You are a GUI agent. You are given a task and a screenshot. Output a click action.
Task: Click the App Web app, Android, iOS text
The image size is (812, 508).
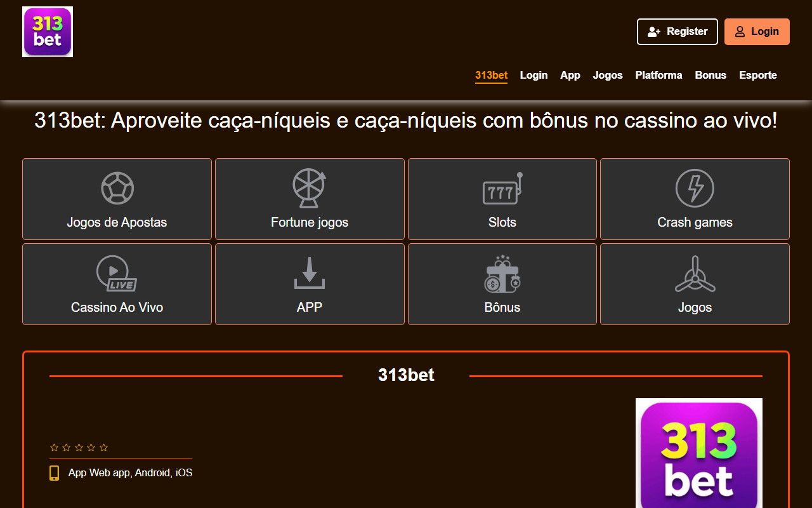click(x=130, y=473)
